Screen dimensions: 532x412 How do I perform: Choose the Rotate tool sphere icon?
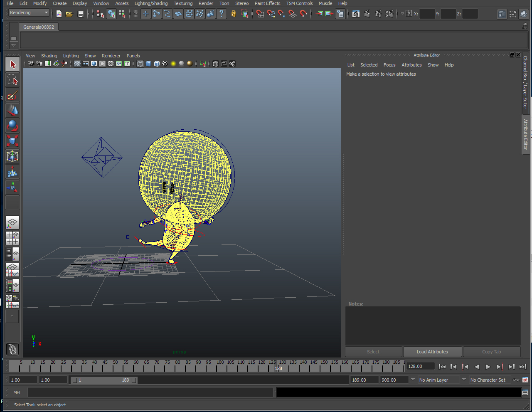(x=12, y=126)
